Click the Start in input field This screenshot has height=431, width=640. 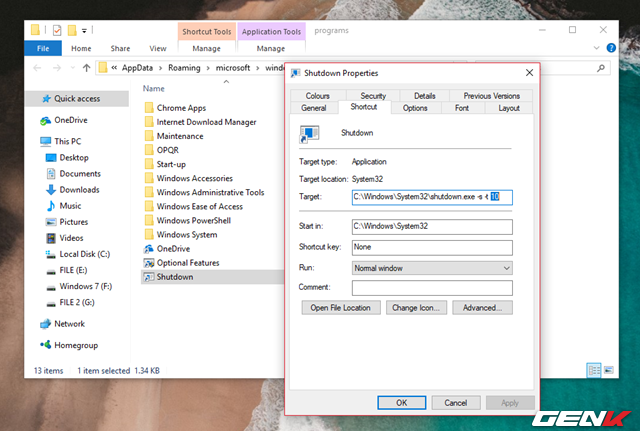tap(432, 227)
